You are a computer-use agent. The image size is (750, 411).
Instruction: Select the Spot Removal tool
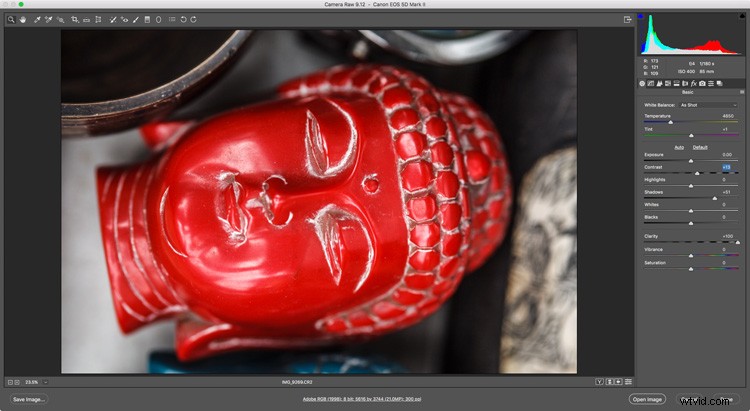click(x=113, y=20)
